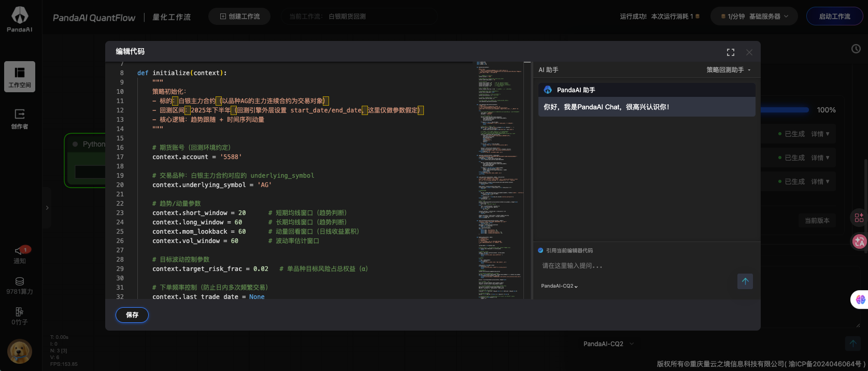Open the 创作者 creator sidebar item
This screenshot has width=868, height=371.
(x=20, y=119)
